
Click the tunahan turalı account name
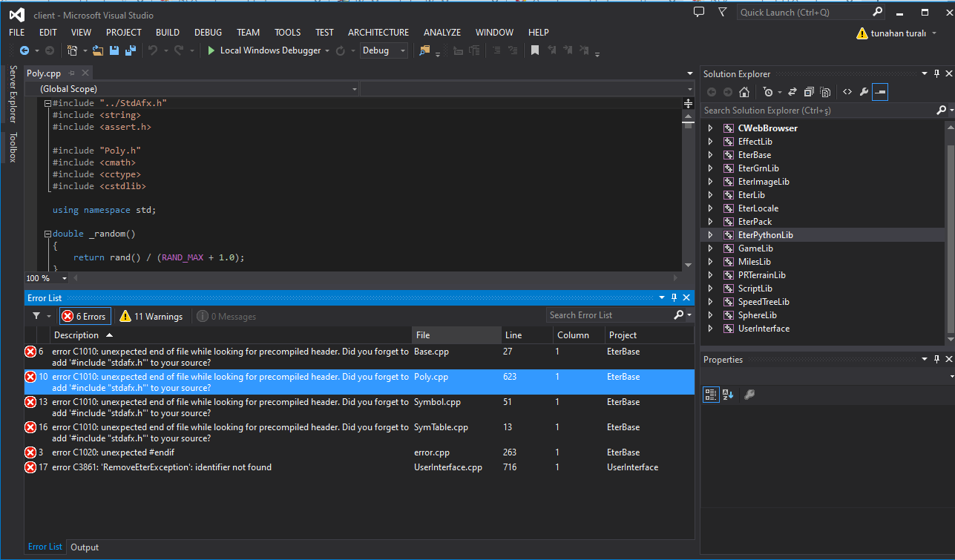[899, 33]
